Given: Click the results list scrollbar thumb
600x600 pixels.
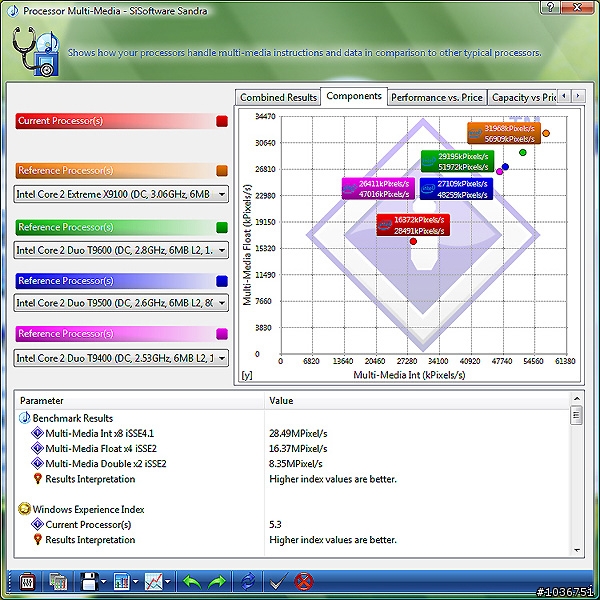Looking at the screenshot, I should [576, 416].
